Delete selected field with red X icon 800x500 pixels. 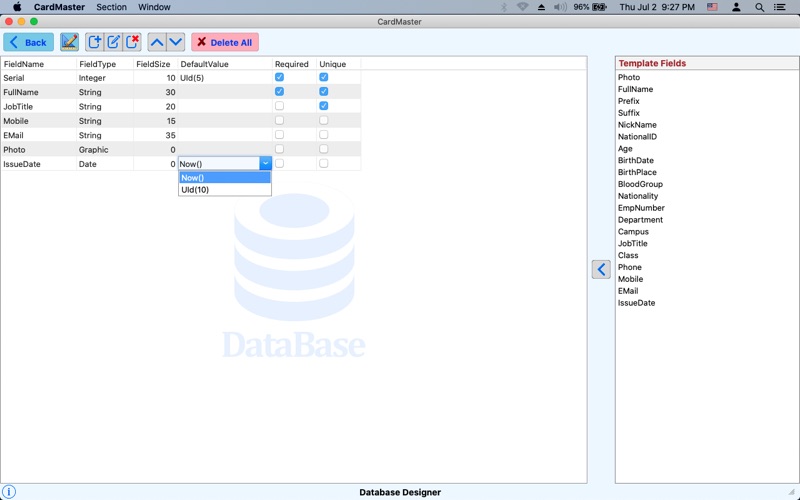click(132, 42)
